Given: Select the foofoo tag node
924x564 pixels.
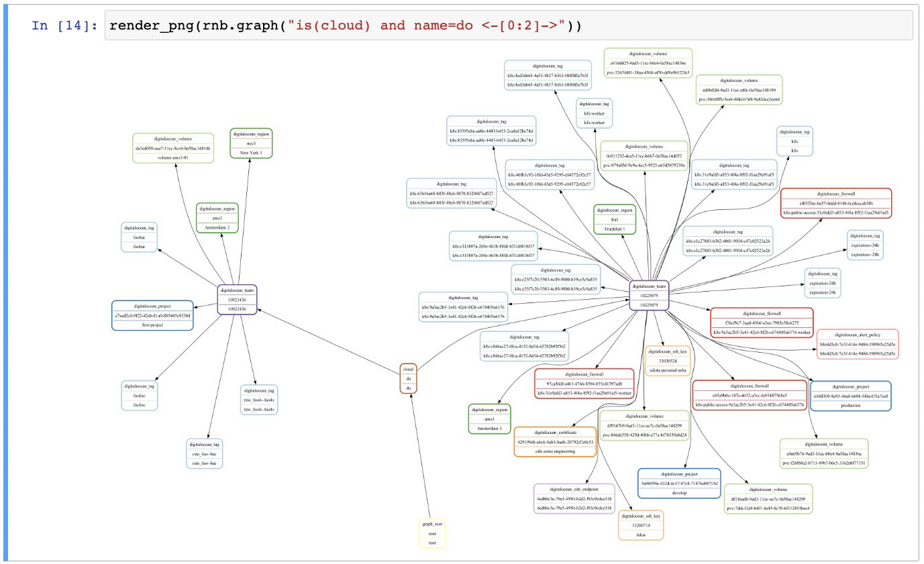Looking at the screenshot, I should pos(140,396).
